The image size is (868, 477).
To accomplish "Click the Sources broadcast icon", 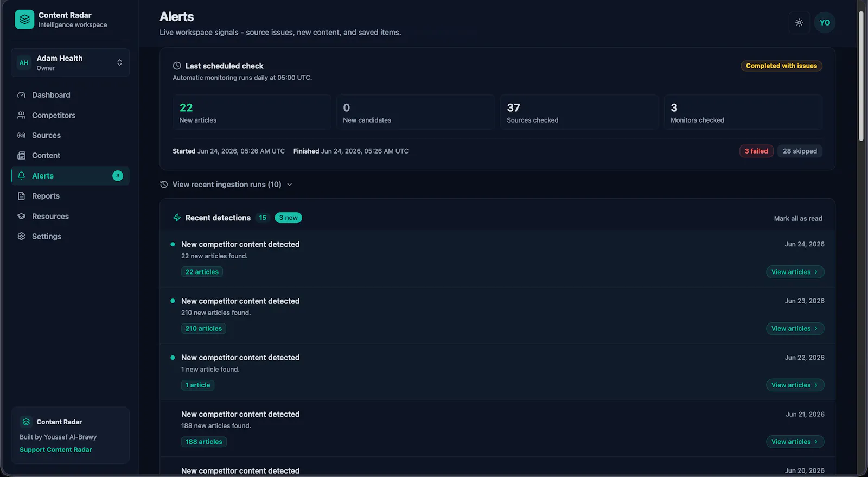I will [x=21, y=135].
